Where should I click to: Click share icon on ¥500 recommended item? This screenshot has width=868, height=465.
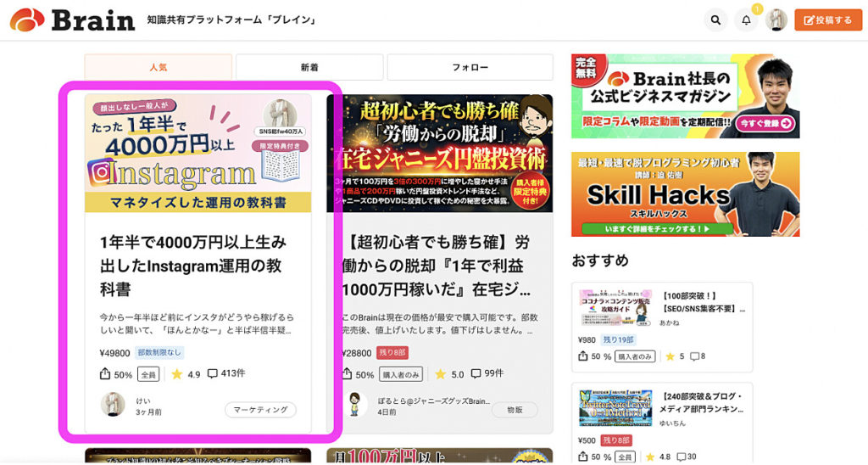click(582, 457)
